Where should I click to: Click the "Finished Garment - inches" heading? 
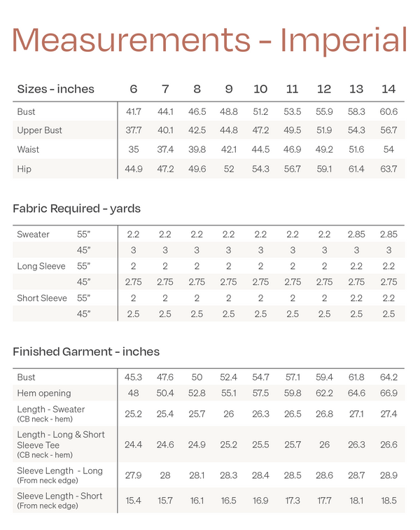[86, 351]
